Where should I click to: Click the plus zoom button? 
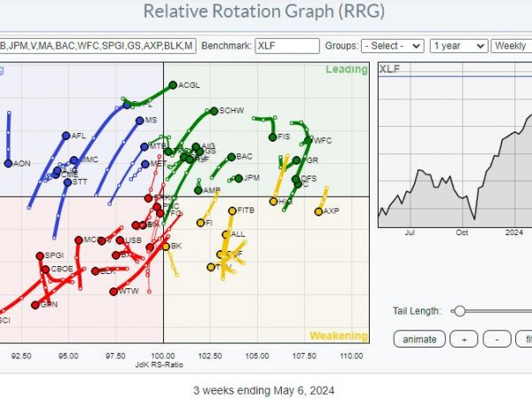464,339
